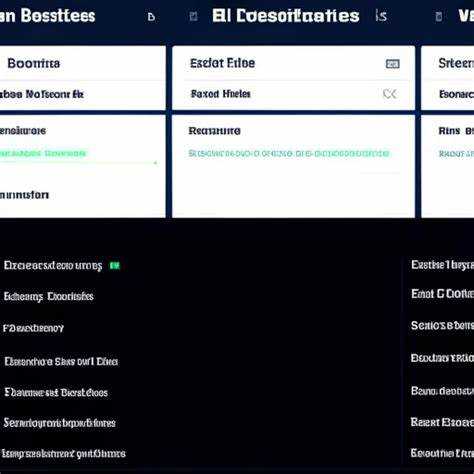Click the CK icon in the Raxed Hneles row
This screenshot has width=474, height=474.
point(390,94)
